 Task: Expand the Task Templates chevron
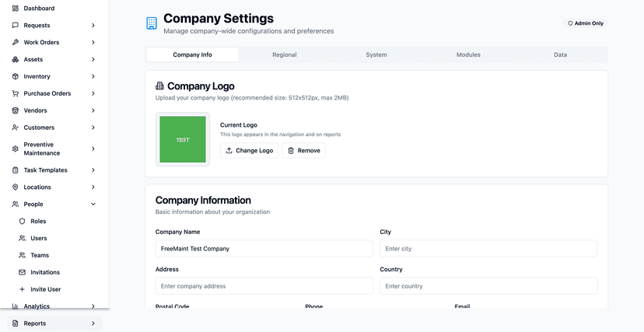click(93, 170)
